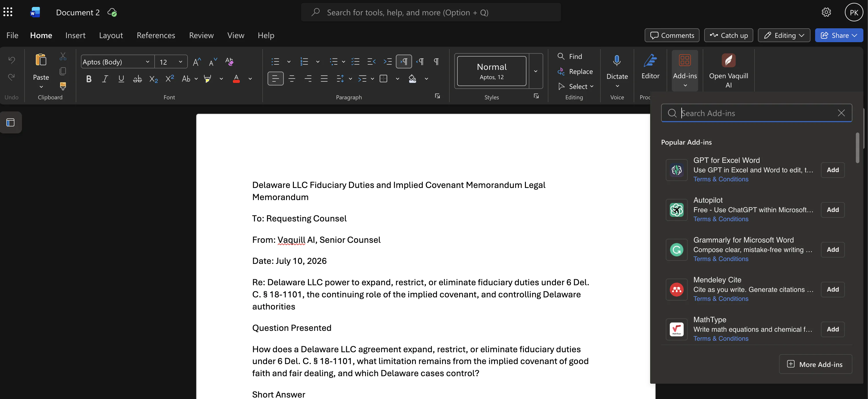Toggle left-to-right text direction
Viewport: 868px width, 399px height.
(x=404, y=61)
